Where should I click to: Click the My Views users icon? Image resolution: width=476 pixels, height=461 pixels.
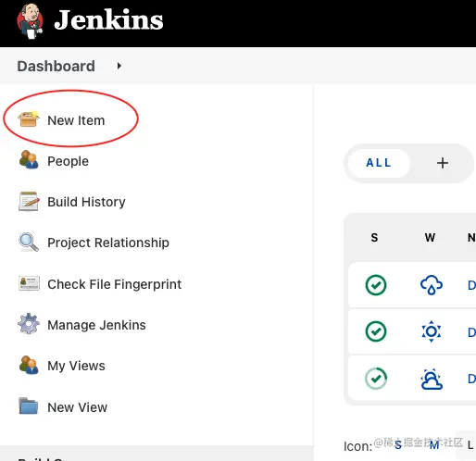point(29,365)
